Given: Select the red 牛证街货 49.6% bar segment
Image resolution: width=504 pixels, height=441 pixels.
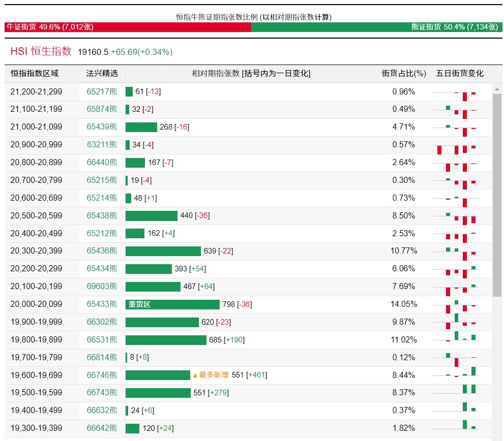Looking at the screenshot, I should 128,27.
